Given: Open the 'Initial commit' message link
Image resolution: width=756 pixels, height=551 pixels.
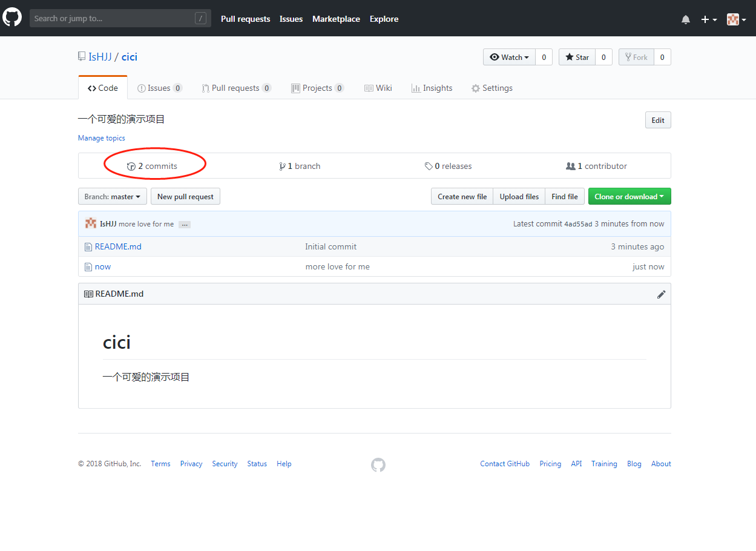Looking at the screenshot, I should click(x=331, y=246).
